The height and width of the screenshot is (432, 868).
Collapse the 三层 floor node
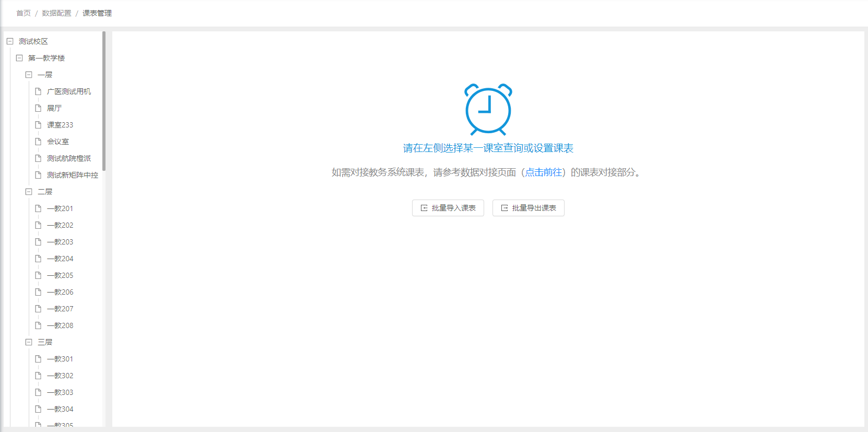(29, 342)
